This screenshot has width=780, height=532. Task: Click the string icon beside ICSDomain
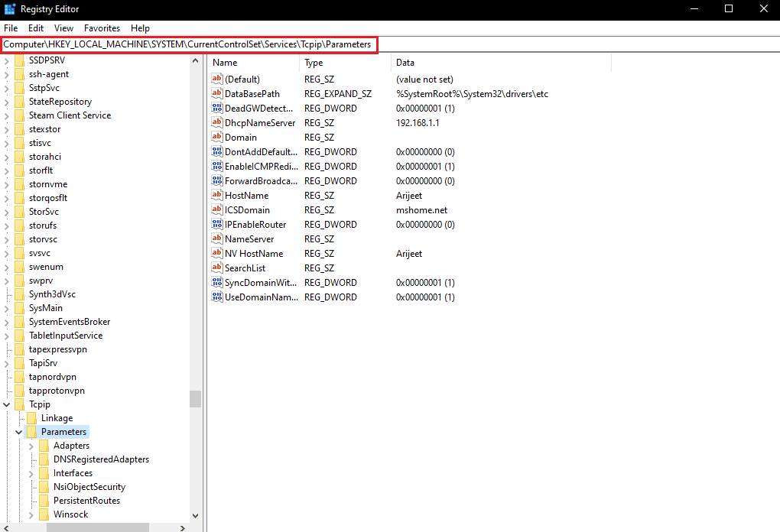tap(217, 209)
